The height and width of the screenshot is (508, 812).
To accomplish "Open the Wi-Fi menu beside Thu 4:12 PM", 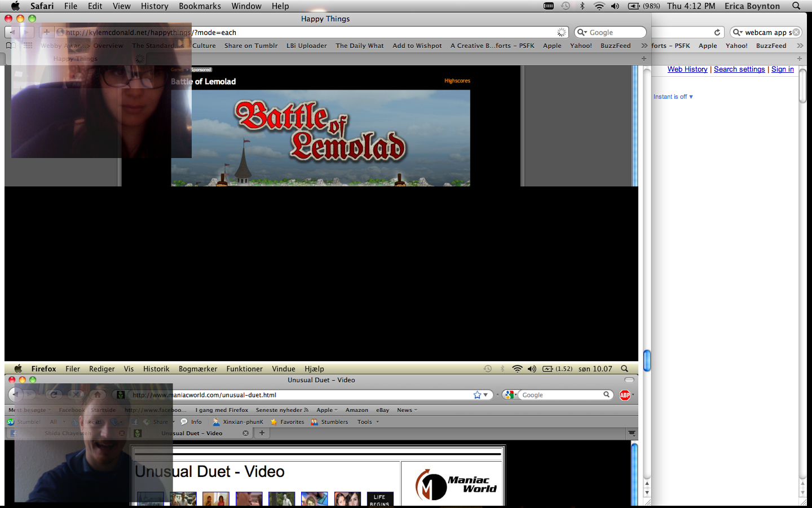I will [x=599, y=6].
